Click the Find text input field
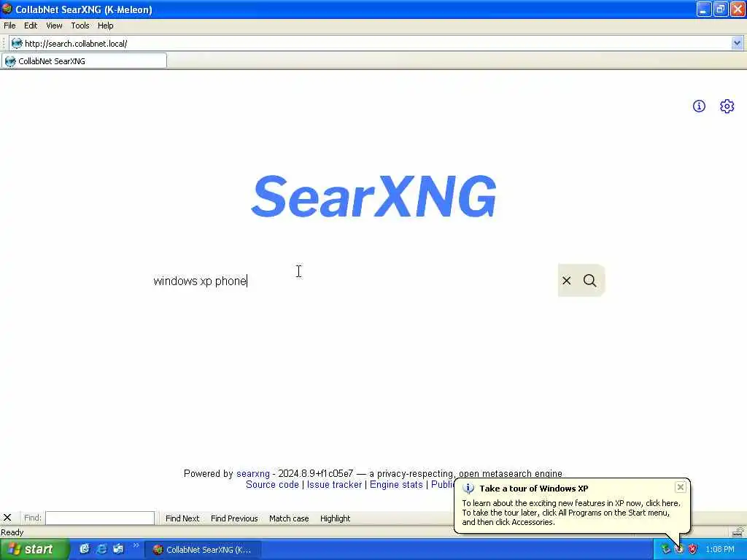The height and width of the screenshot is (560, 747). tap(100, 518)
